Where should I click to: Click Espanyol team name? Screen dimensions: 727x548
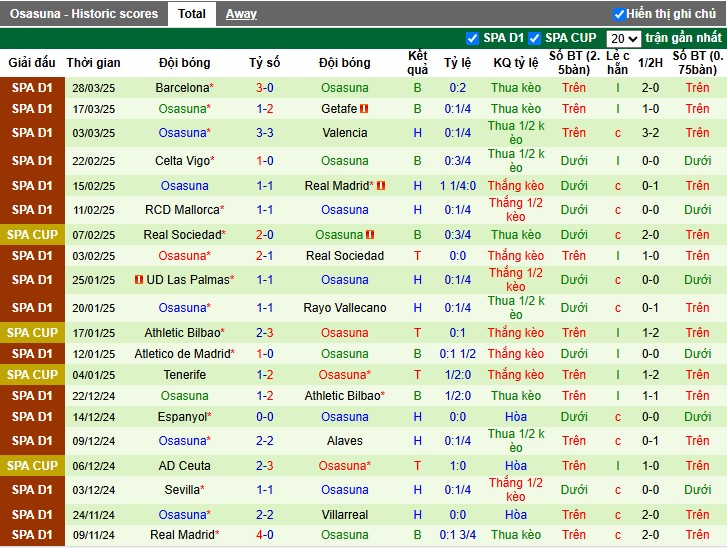(182, 417)
